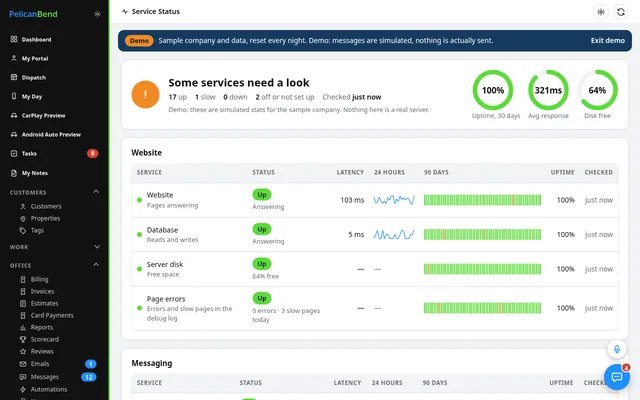Click the Database service row name

pos(162,230)
